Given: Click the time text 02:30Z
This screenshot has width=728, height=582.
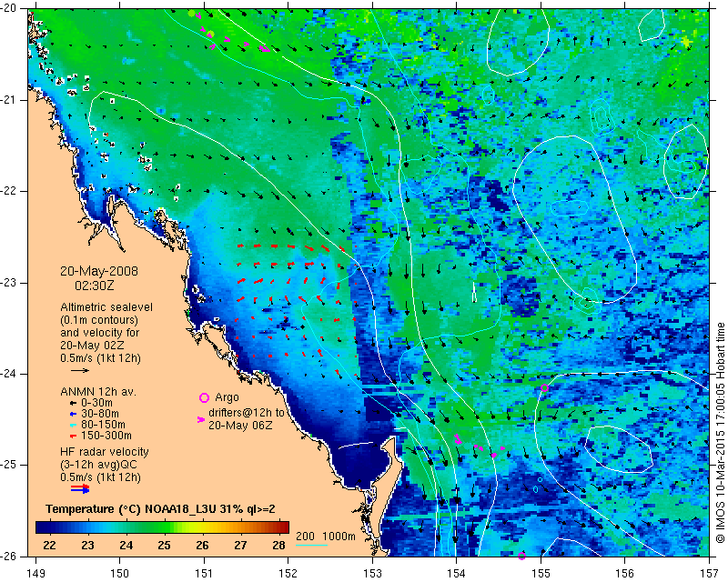Looking at the screenshot, I should 95,286.
